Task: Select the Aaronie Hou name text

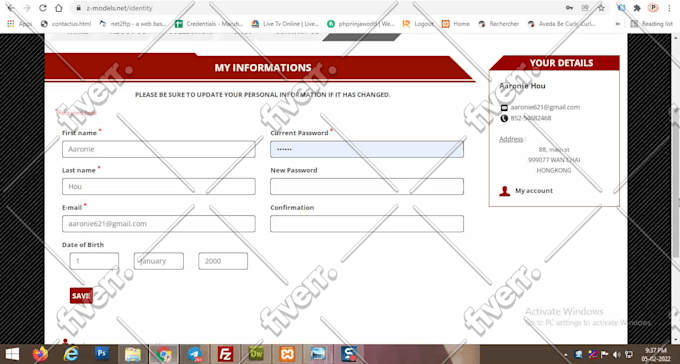Action: click(522, 85)
